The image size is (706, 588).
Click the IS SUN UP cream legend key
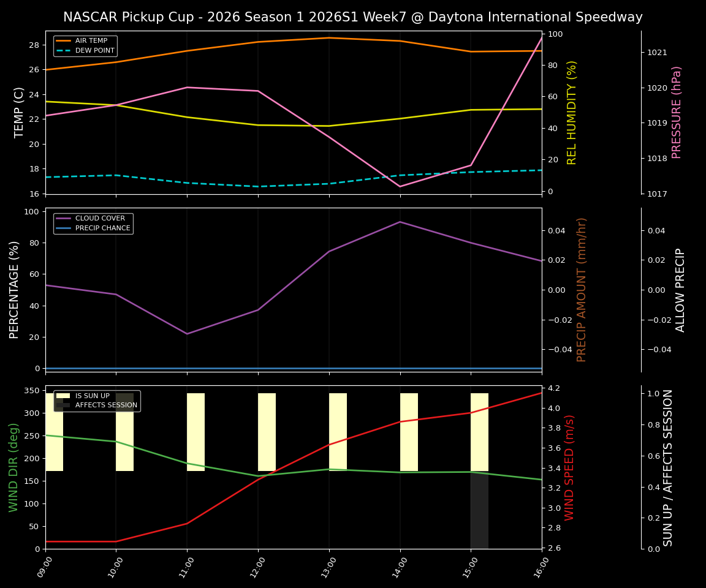64,396
